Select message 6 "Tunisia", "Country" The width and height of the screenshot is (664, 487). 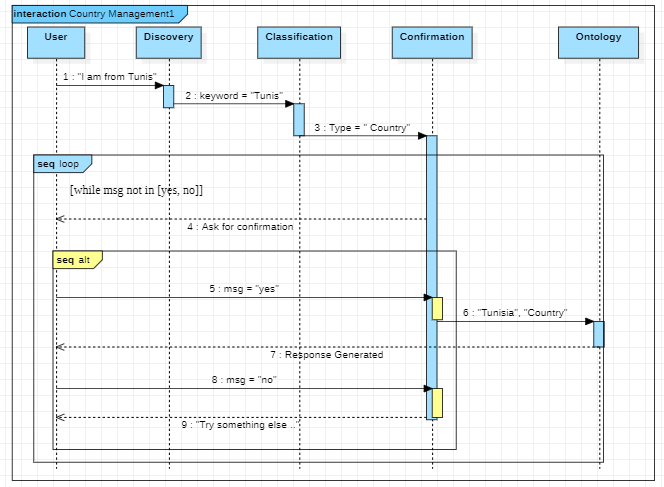coord(515,313)
